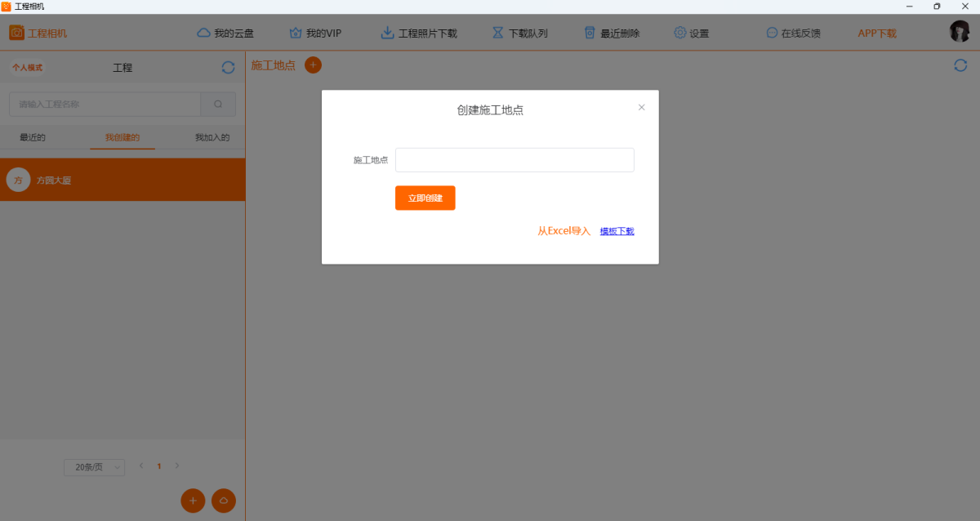Image resolution: width=980 pixels, height=521 pixels.
Task: Open the 下载队列 hourglass icon
Action: pyautogui.click(x=498, y=33)
